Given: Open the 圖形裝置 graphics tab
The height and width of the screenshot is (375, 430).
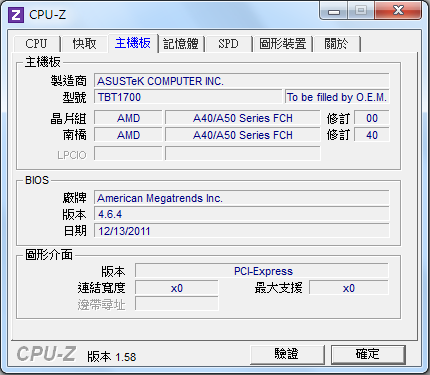Looking at the screenshot, I should [x=283, y=44].
